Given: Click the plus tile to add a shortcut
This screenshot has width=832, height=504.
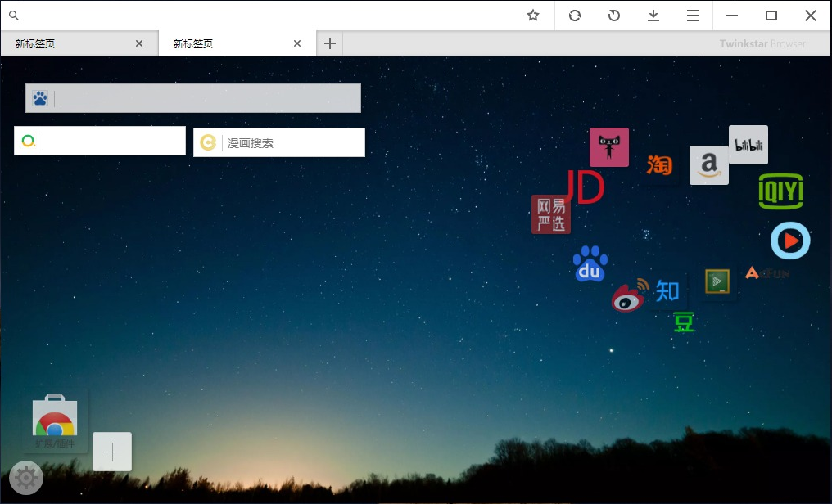Looking at the screenshot, I should pos(111,451).
